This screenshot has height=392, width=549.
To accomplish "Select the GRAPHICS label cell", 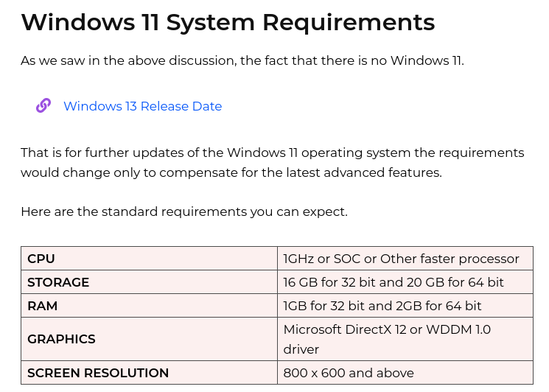I will click(x=61, y=339).
